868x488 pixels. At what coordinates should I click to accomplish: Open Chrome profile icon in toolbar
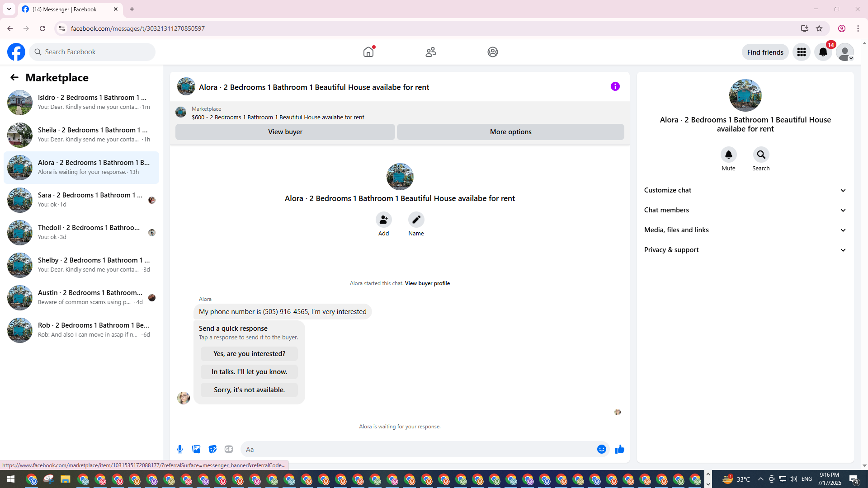tap(842, 28)
